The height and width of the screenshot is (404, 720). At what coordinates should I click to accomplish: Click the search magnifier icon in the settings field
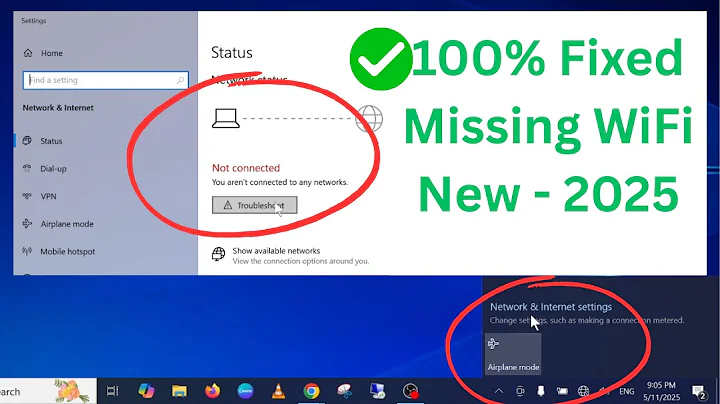(x=180, y=80)
